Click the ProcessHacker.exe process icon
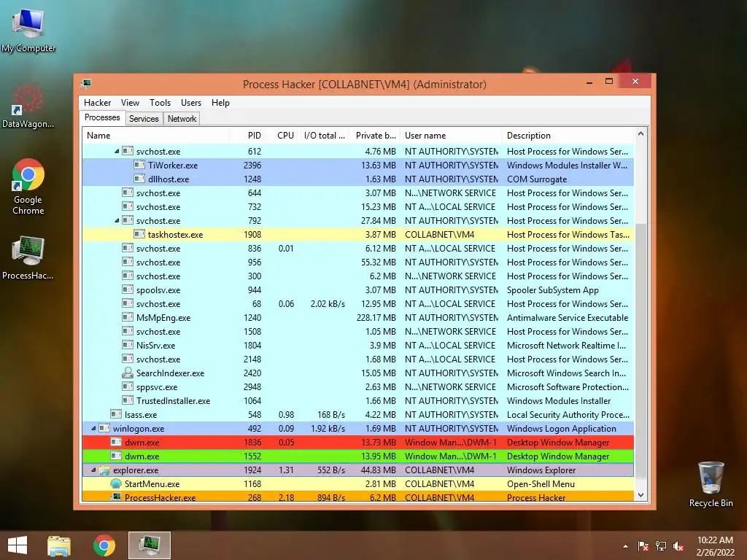The image size is (747, 560). (x=116, y=497)
